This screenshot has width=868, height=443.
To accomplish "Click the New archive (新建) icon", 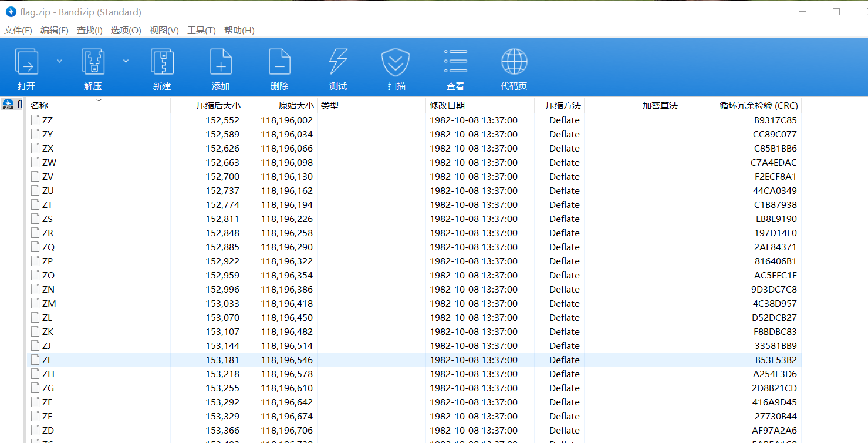I will click(x=162, y=61).
